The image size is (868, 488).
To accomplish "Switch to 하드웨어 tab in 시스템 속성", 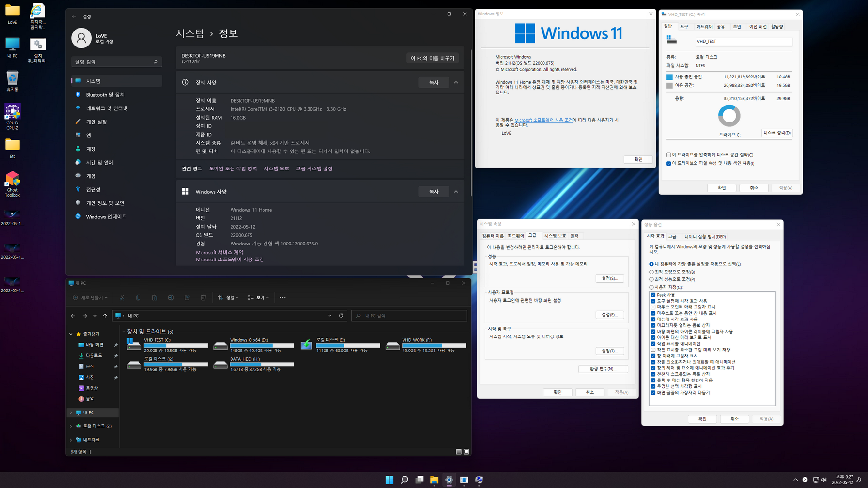I will pos(516,236).
